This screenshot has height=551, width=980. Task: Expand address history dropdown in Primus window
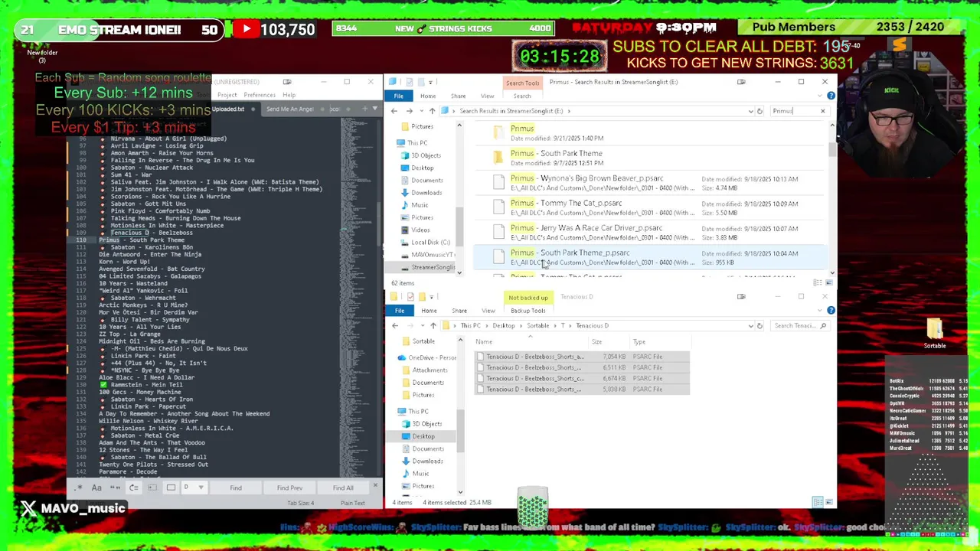[750, 111]
